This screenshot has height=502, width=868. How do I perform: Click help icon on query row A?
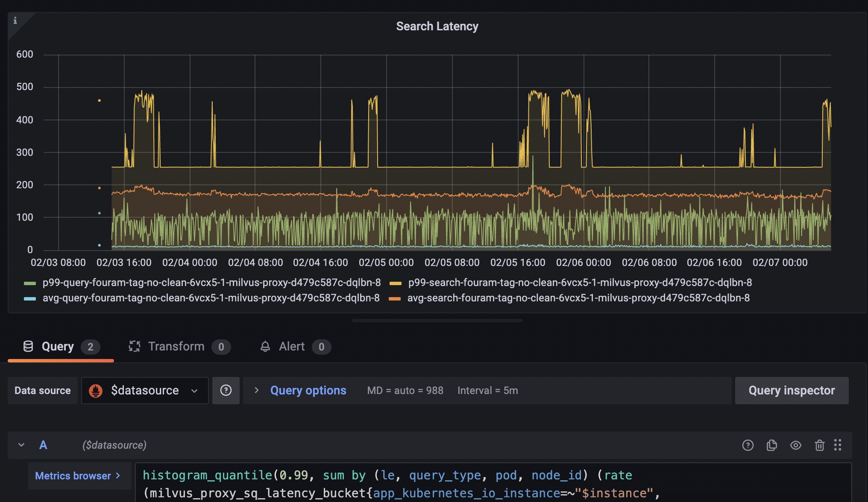[748, 445]
